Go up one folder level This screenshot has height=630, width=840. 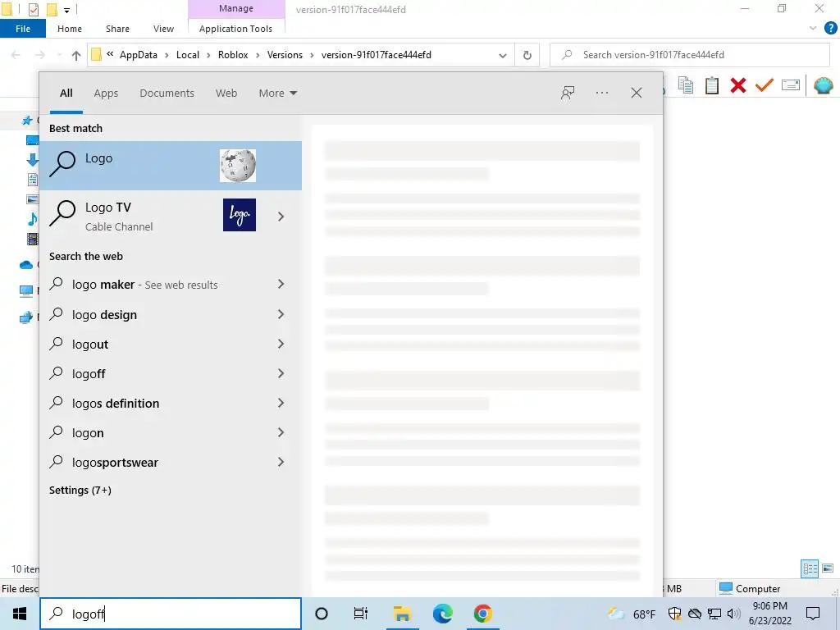click(x=76, y=55)
